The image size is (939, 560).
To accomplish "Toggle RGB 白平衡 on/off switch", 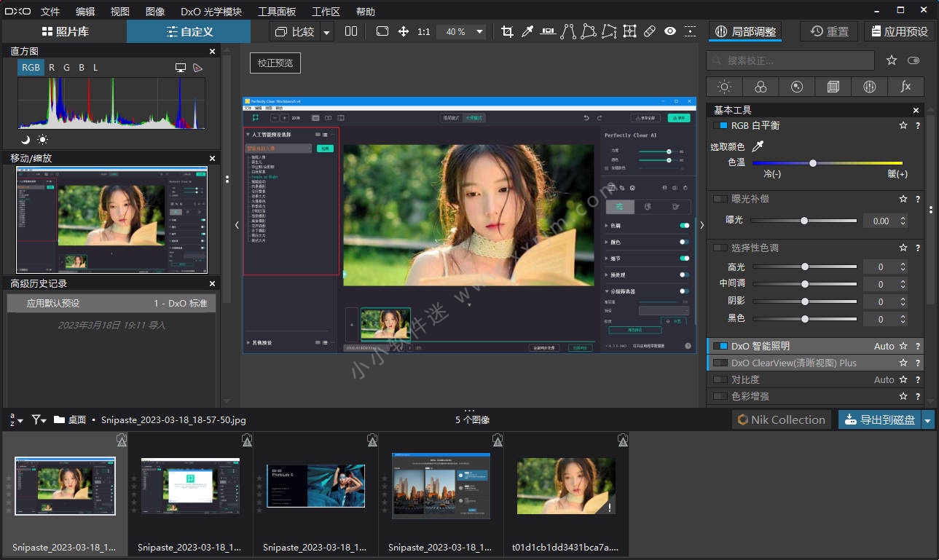I will tap(720, 125).
